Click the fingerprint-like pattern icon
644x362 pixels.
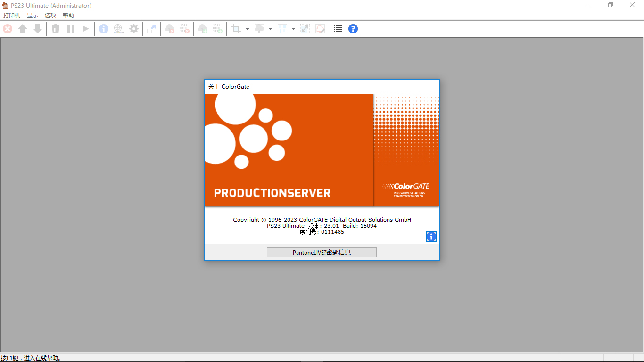click(x=259, y=29)
